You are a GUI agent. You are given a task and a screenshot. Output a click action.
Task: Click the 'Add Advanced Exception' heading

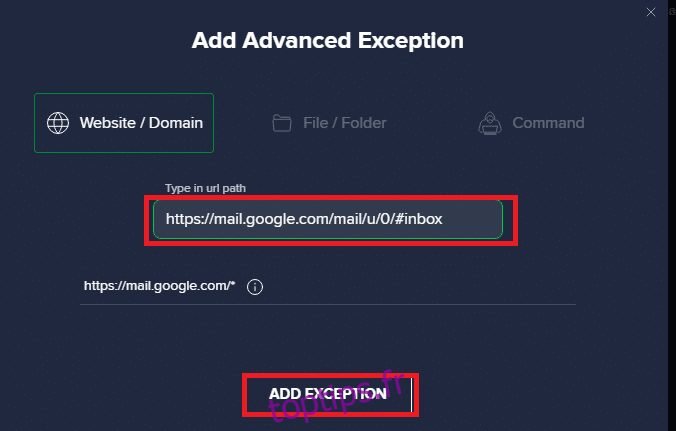328,41
